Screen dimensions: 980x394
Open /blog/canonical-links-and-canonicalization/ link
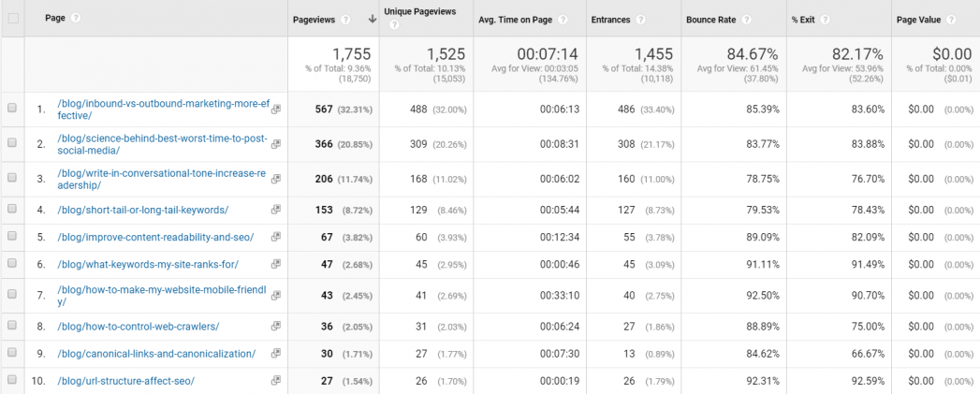156,354
